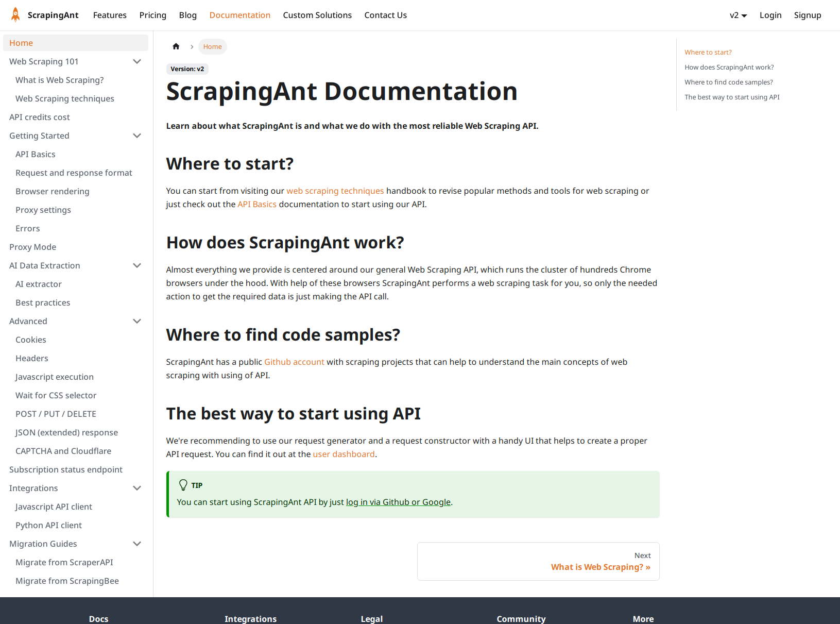Go to next page What is Web Scraping?
The height and width of the screenshot is (624, 840).
(538, 561)
